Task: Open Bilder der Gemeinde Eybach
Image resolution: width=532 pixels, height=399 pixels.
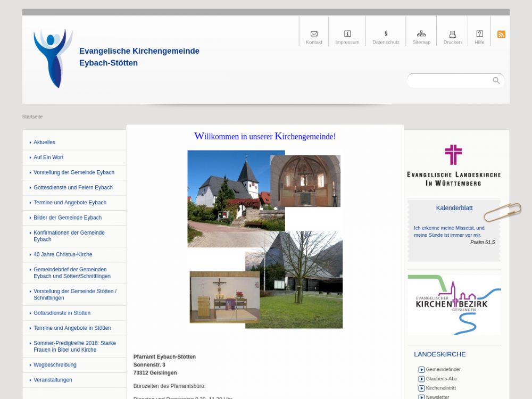Action: pos(68,218)
